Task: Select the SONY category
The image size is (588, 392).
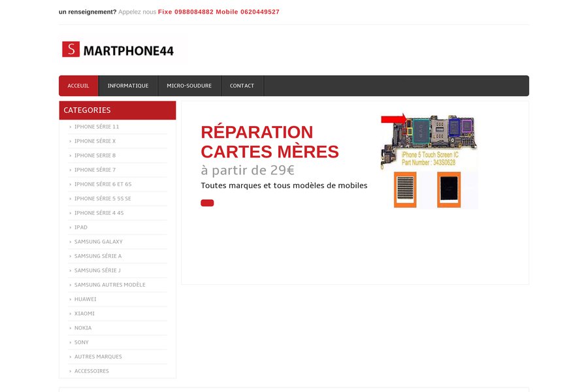Action: [x=82, y=342]
